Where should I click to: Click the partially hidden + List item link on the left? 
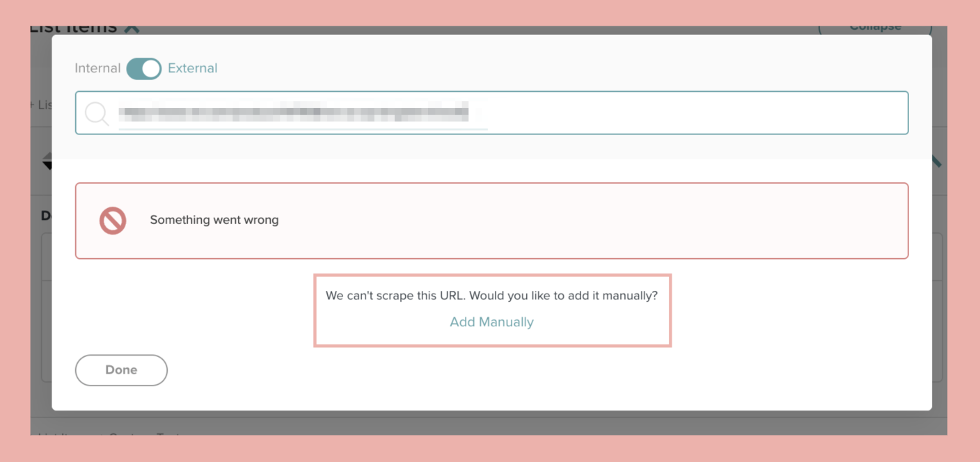(x=41, y=104)
